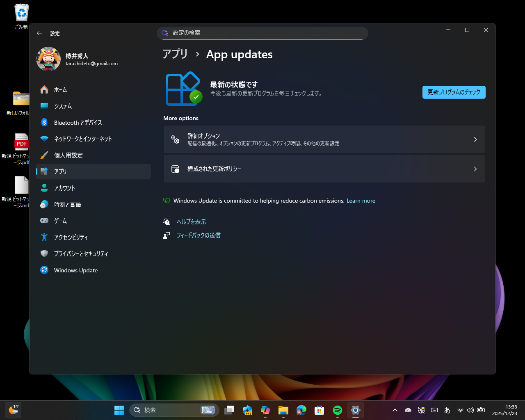Open the 構成された更新ポリシー page
Image resolution: width=525 pixels, height=420 pixels.
tap(324, 169)
